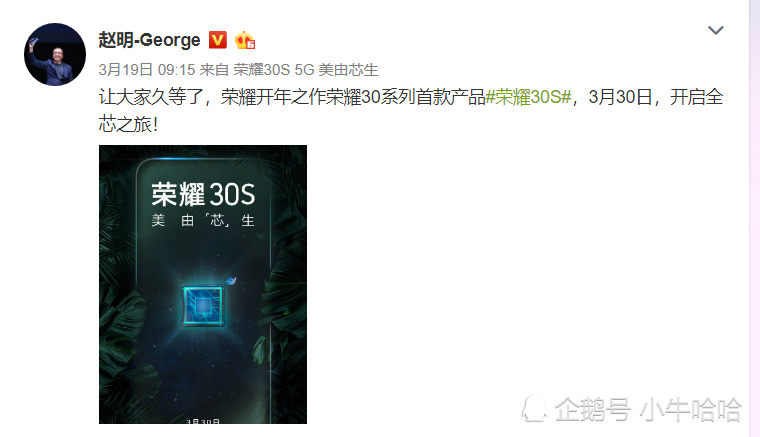The width and height of the screenshot is (760, 437).
Task: Click the 来自 label before device source
Action: click(x=214, y=70)
